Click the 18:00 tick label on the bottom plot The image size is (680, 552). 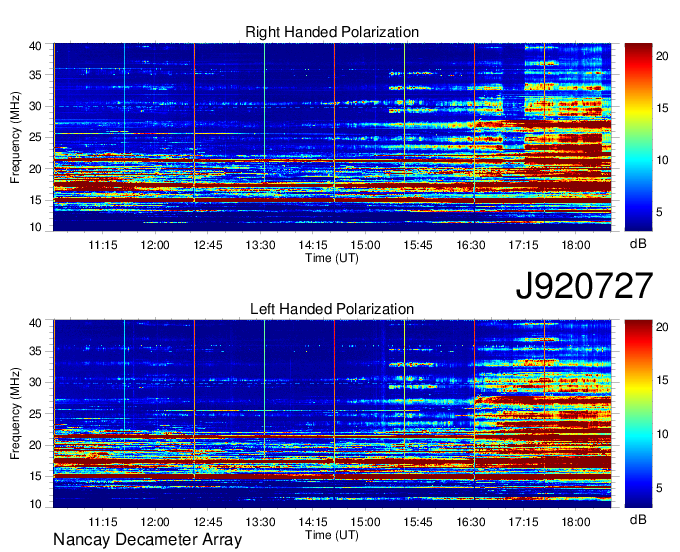click(575, 522)
